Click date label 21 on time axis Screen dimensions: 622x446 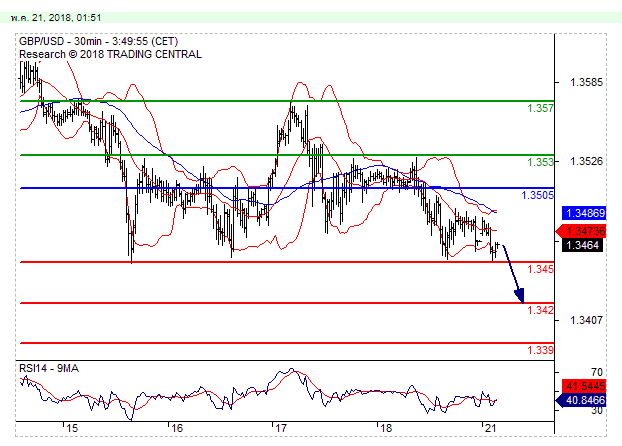tap(490, 429)
